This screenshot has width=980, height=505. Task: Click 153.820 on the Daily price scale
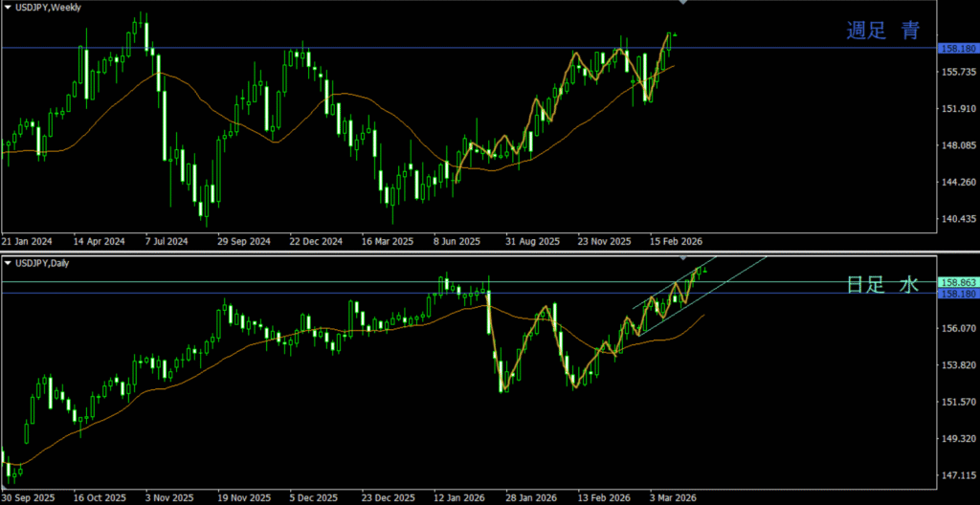click(957, 365)
